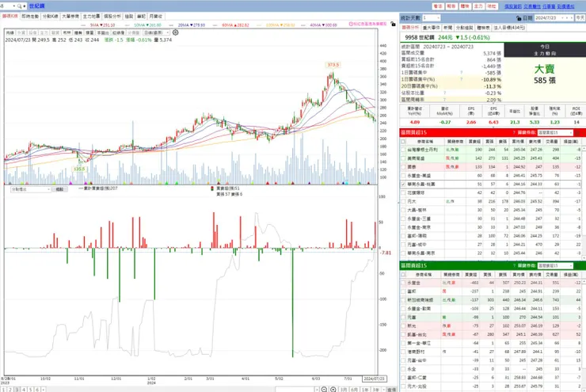Tick the select-all checkbox in the buy table header
The image size is (586, 392).
click(x=403, y=142)
